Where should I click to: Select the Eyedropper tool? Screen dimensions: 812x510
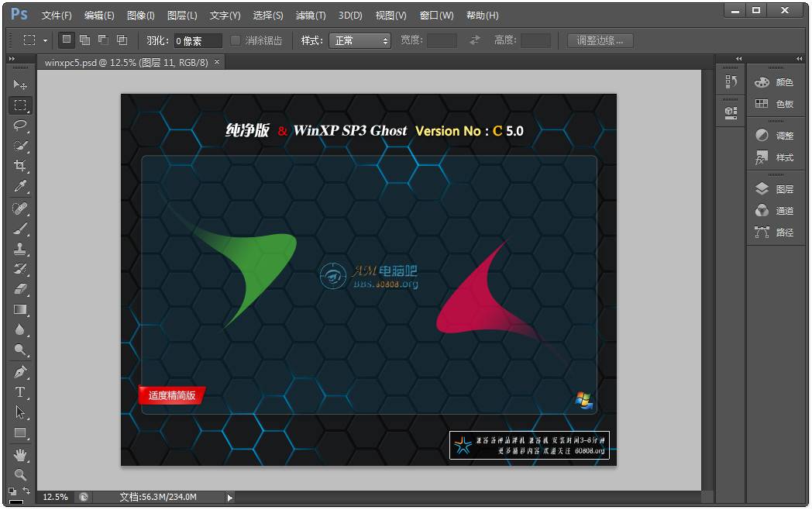pyautogui.click(x=20, y=186)
